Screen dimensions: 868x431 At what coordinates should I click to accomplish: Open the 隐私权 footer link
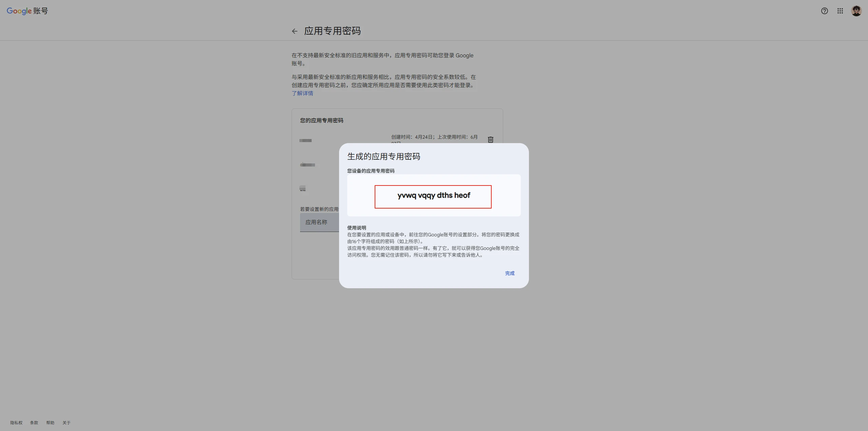tap(16, 423)
